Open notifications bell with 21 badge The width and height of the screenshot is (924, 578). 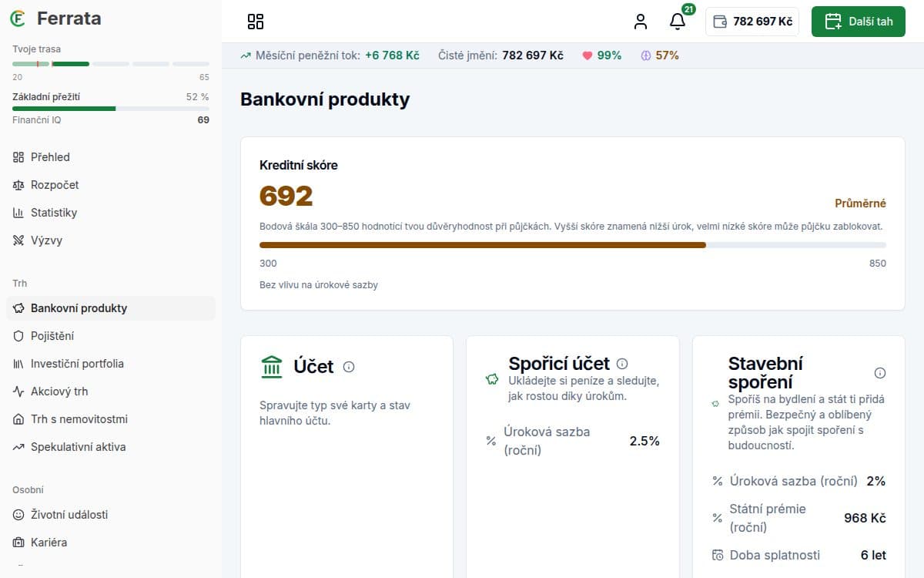click(x=678, y=21)
